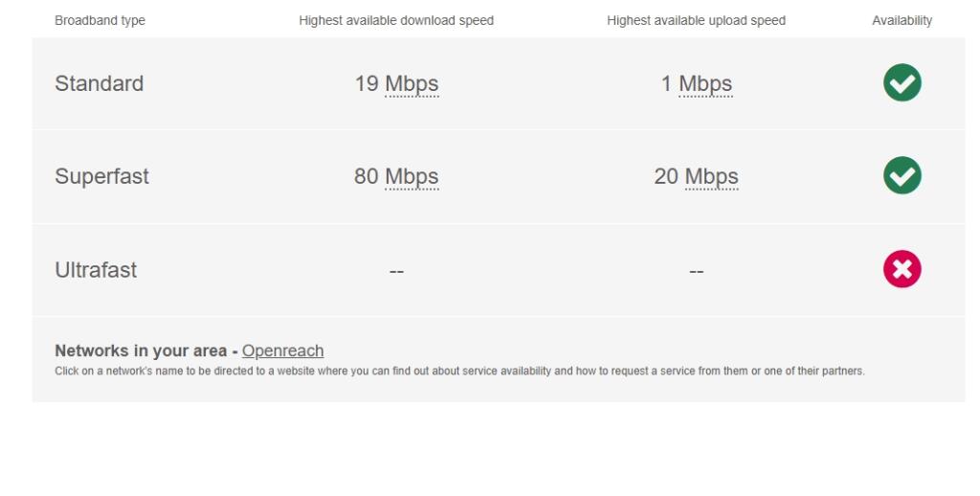The image size is (980, 496).
Task: Click the Ultrafast upload speed dashes
Action: [x=697, y=271]
